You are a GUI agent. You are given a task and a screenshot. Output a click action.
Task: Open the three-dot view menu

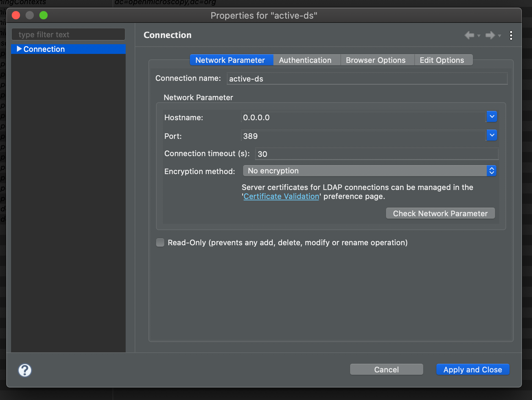coord(511,35)
